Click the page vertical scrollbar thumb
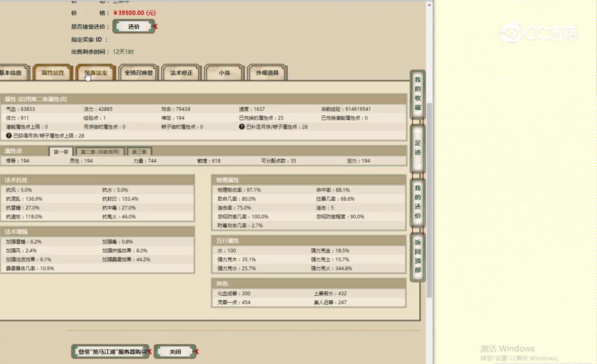Viewport: 597px width, 364px height. pos(429,200)
